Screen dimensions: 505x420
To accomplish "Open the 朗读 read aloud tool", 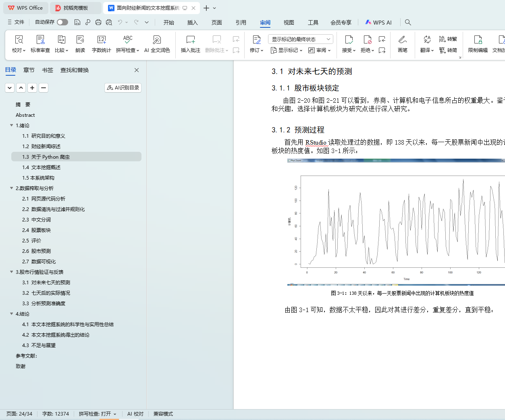I will tap(80, 40).
